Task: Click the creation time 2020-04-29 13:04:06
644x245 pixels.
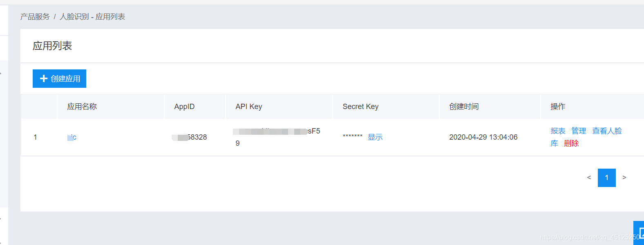Action: tap(483, 137)
